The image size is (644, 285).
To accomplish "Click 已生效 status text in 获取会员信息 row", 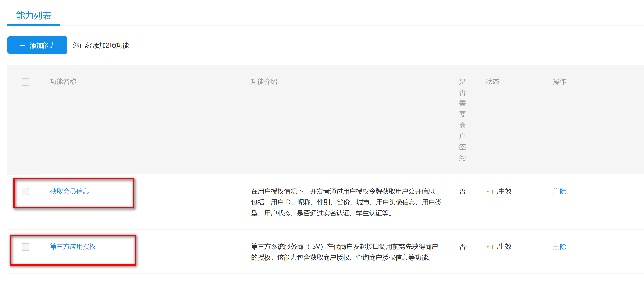I will click(501, 192).
